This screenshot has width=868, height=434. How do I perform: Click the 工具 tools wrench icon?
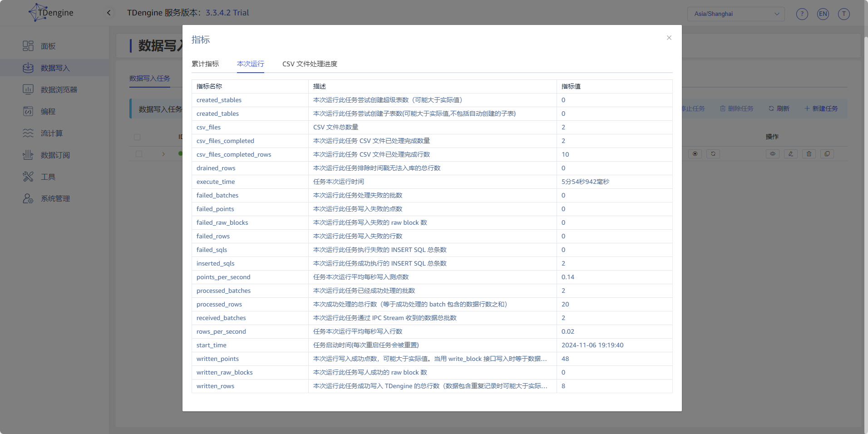coord(28,177)
